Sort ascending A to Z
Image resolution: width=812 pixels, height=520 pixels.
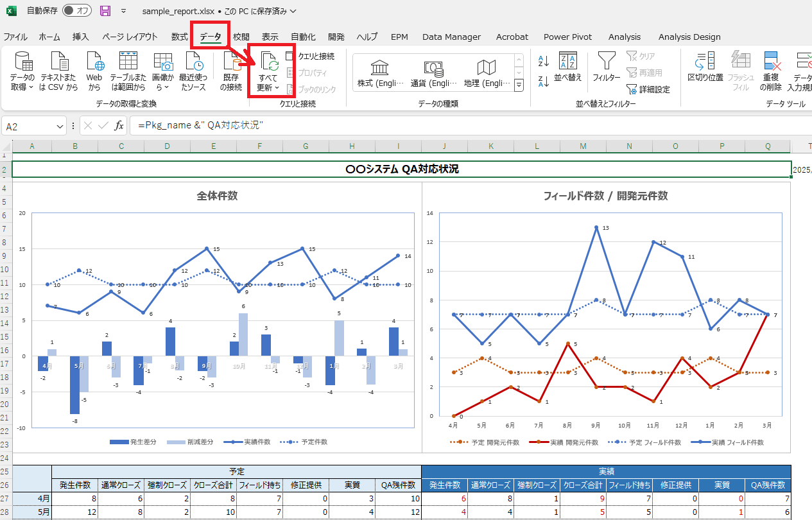pyautogui.click(x=543, y=62)
